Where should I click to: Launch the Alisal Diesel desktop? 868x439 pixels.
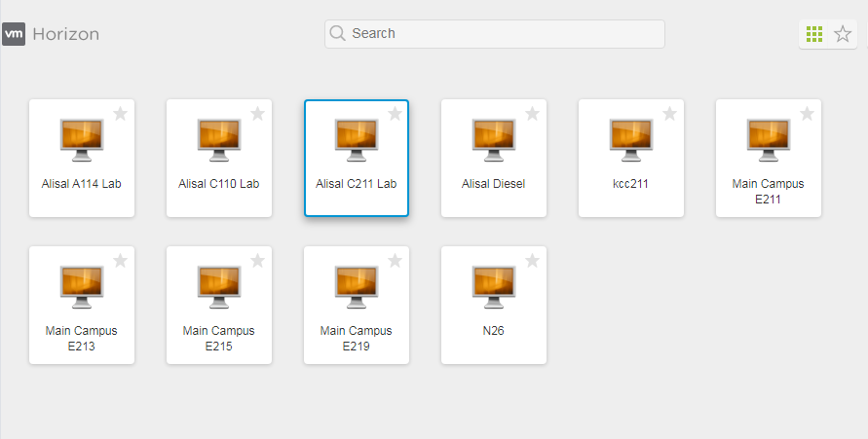click(x=494, y=140)
